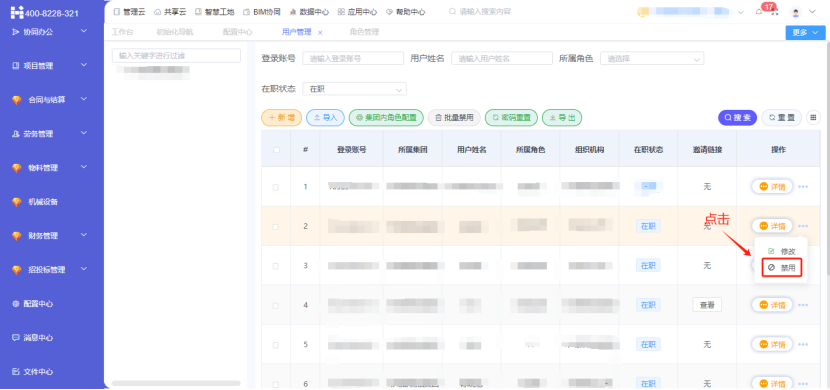
Task: Open 管理云 in the top menu
Action: coord(130,12)
